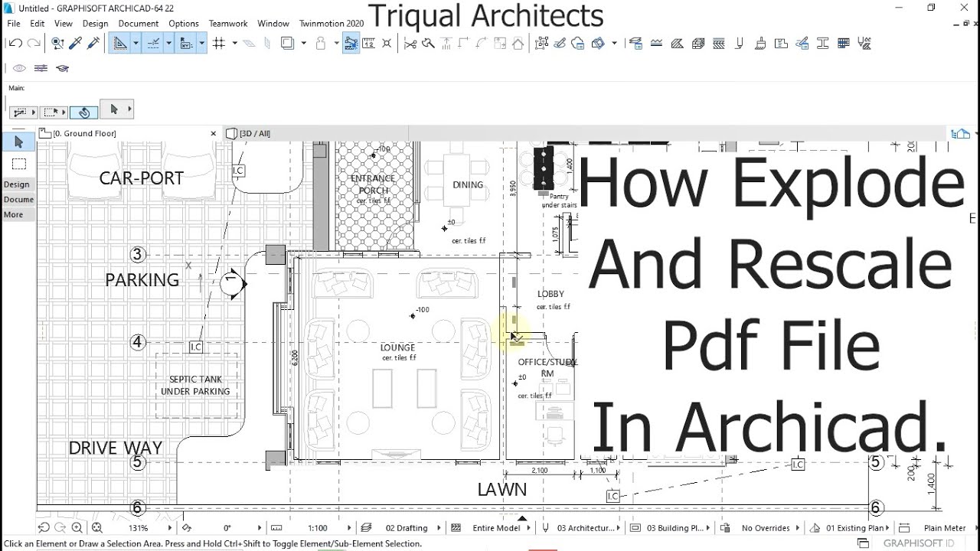Toggle the XY coordinates tracker button
The width and height of the screenshot is (980, 551).
click(x=187, y=44)
